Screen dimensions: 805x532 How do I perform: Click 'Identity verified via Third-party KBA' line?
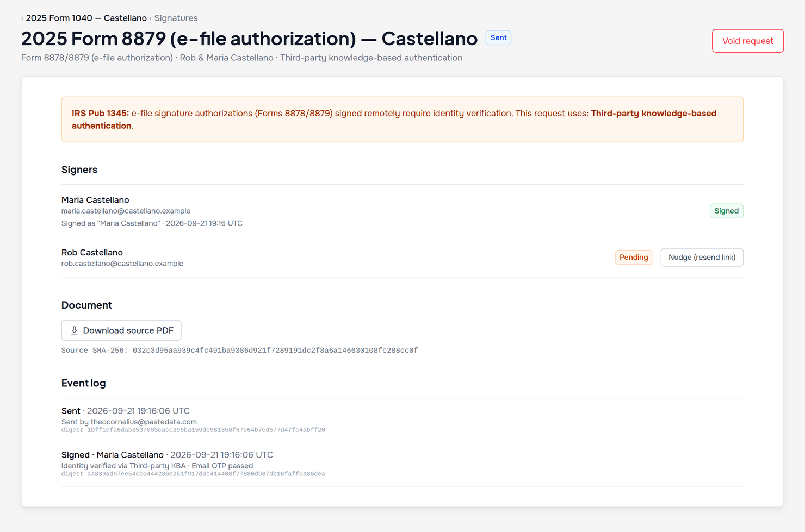coord(157,466)
